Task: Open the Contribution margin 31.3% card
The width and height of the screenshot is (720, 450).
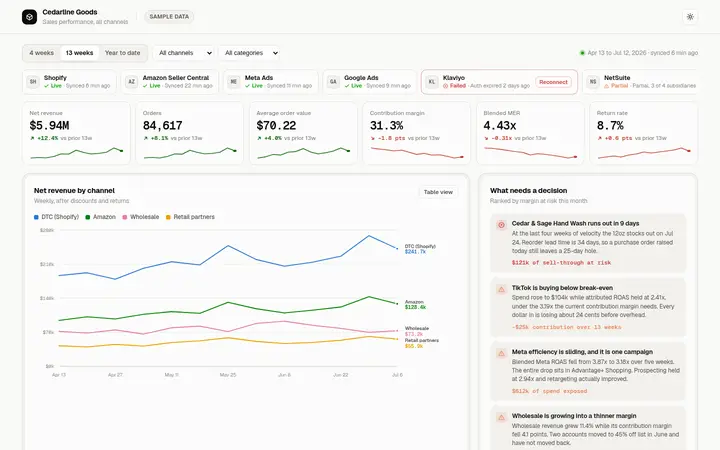Action: (416, 133)
